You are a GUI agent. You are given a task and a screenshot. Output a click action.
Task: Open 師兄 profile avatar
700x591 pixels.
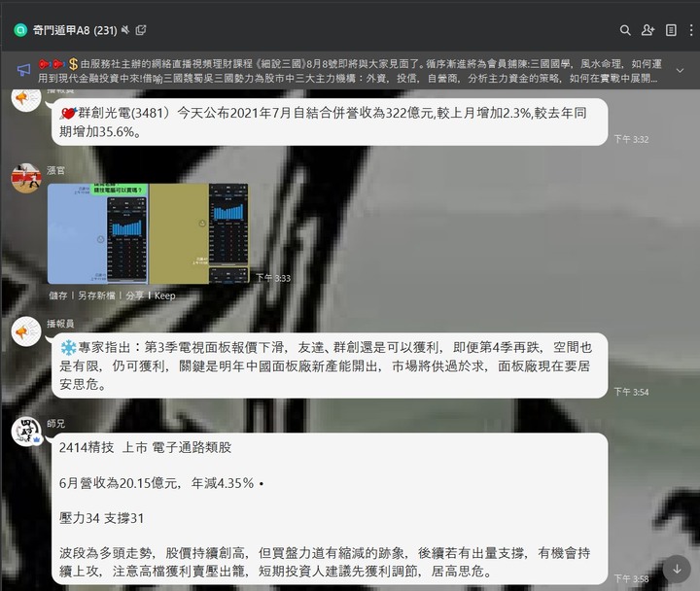click(26, 432)
